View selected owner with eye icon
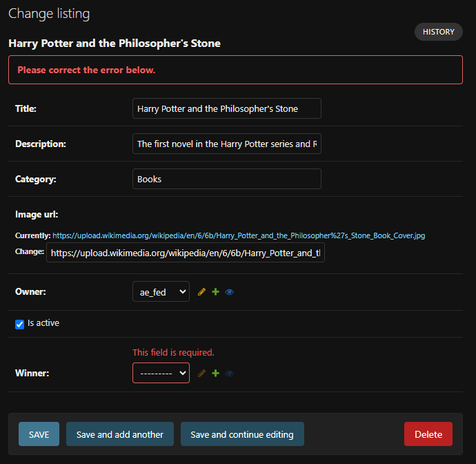Image resolution: width=476 pixels, height=464 pixels. 229,292
